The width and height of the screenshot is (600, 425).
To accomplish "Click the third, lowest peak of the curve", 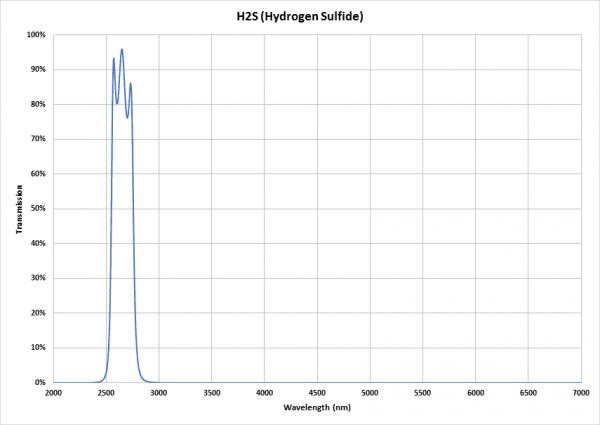I will [x=130, y=84].
